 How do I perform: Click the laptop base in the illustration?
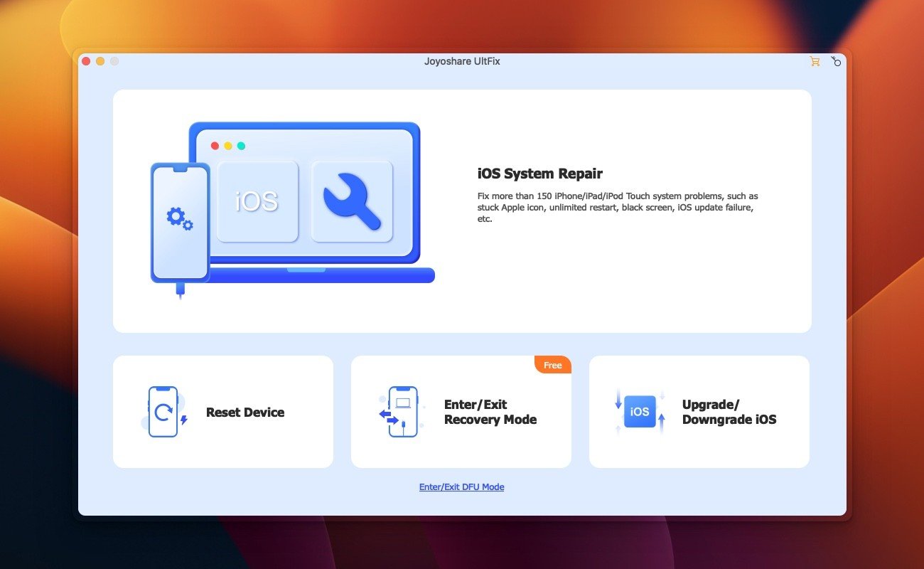point(320,276)
